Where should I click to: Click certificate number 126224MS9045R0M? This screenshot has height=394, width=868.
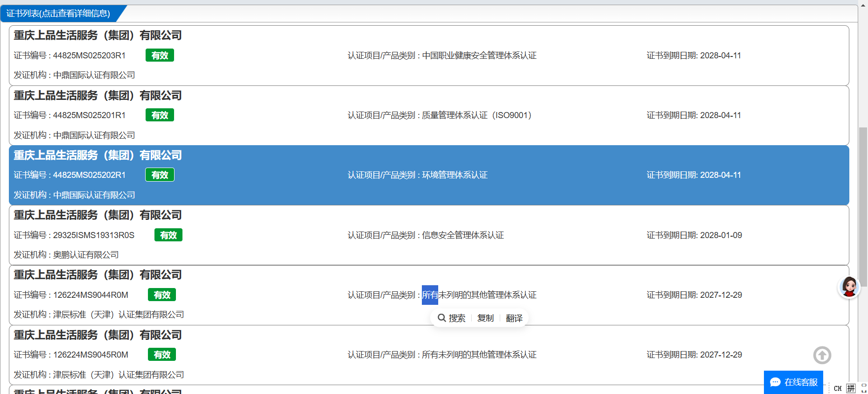tap(91, 355)
